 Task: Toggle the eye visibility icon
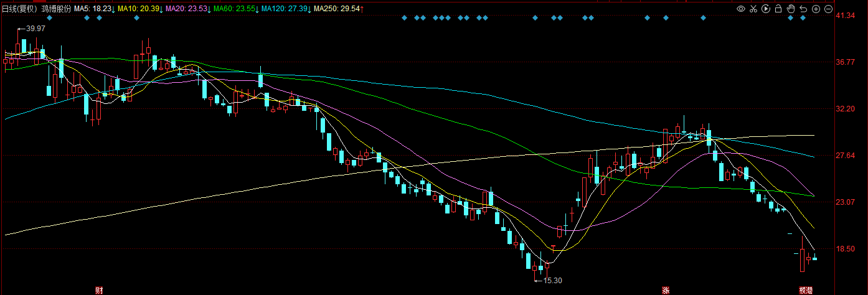coord(741,9)
